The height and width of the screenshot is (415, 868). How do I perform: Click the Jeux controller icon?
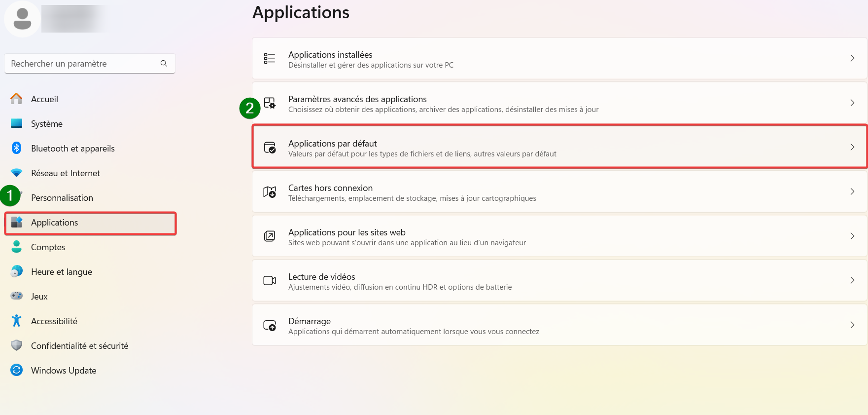pyautogui.click(x=16, y=296)
